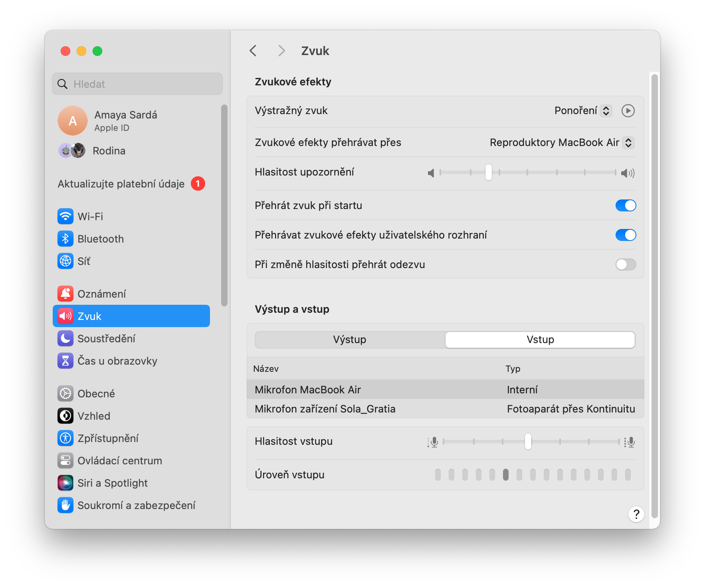Screen dimensions: 705x588
Task: Go forward with the right chevron
Action: pos(281,51)
